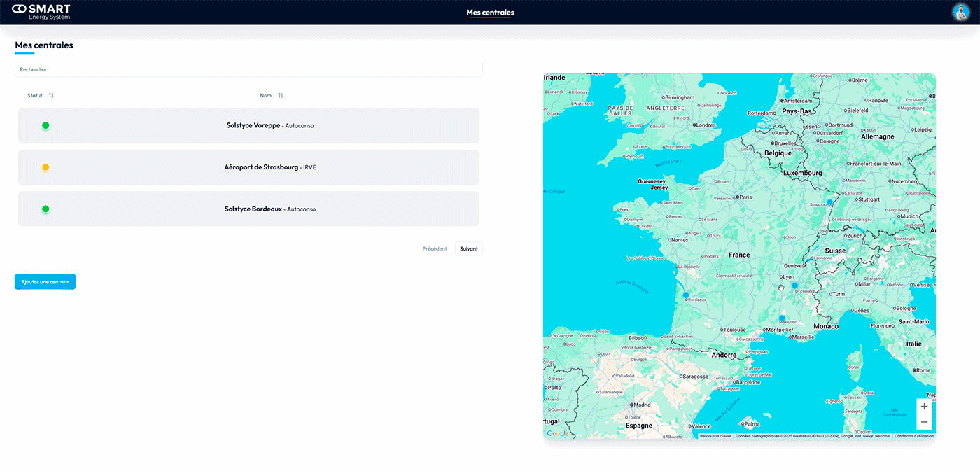Screen dimensions: 980x471
Task: Sort by Nom column arrows
Action: pyautogui.click(x=280, y=96)
